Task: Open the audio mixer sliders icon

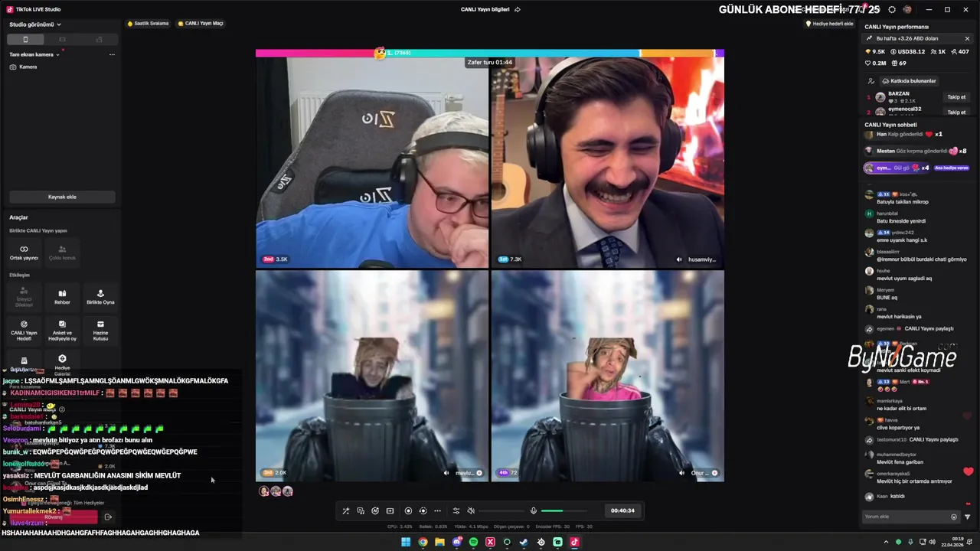Action: click(456, 510)
